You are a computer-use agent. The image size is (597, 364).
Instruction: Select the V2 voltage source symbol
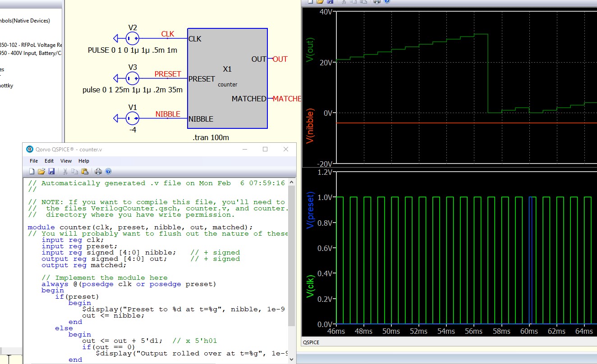pos(133,38)
